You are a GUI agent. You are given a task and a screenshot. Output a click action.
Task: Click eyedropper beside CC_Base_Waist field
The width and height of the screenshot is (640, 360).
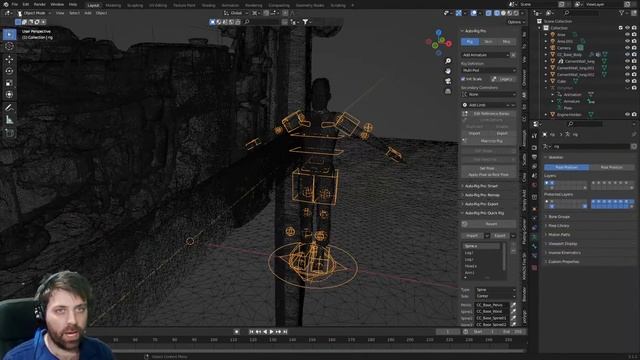click(x=513, y=311)
